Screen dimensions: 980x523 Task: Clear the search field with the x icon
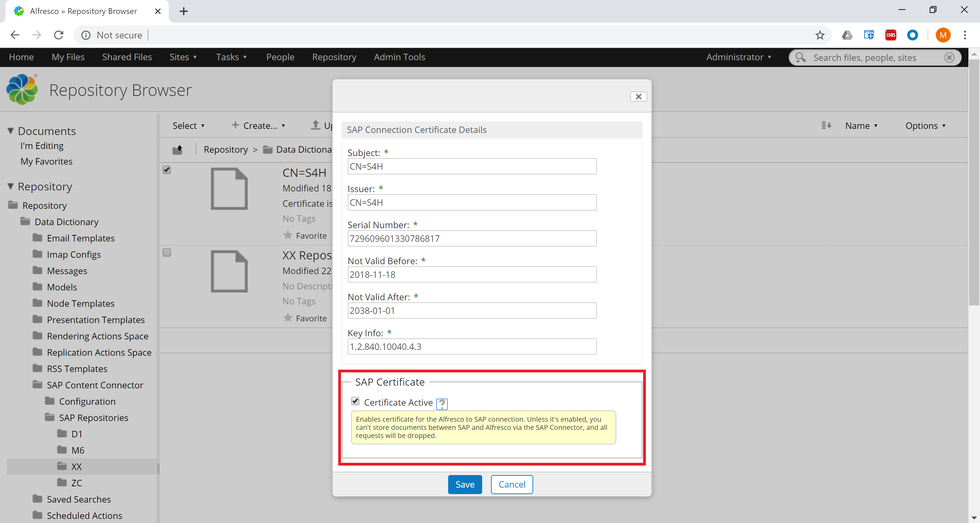tap(949, 57)
